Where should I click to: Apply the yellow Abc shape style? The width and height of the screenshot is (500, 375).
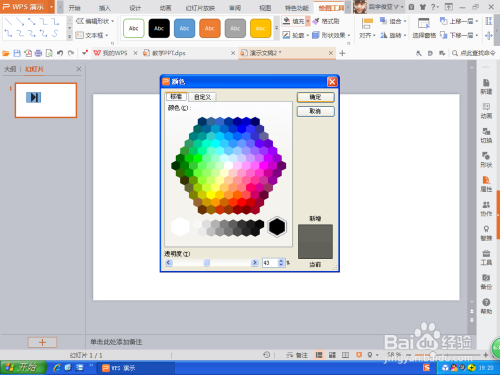coord(260,28)
